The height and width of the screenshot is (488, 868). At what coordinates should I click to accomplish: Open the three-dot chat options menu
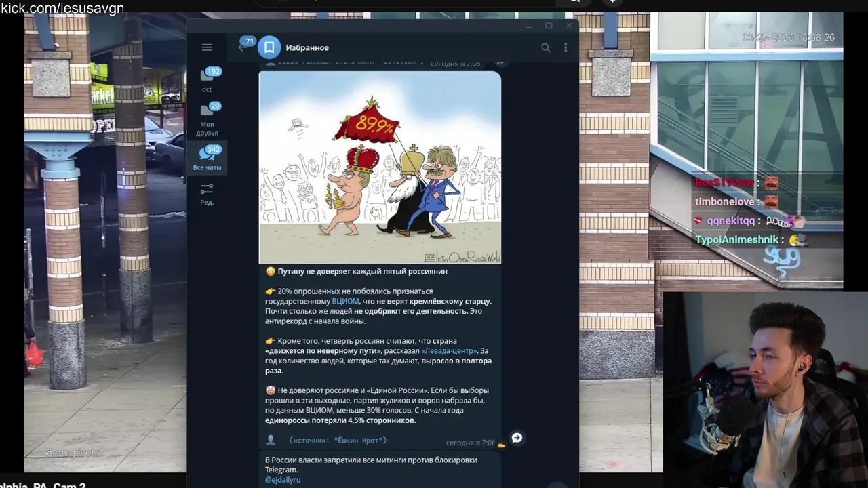tap(566, 47)
